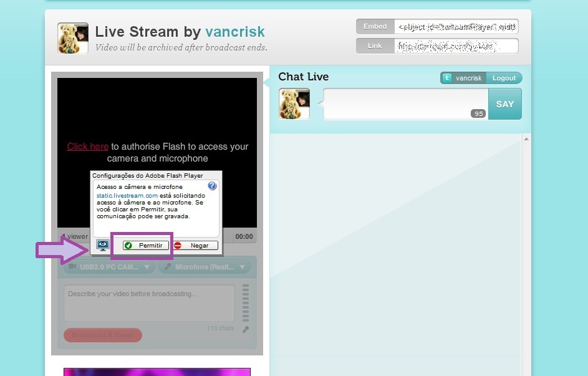The height and width of the screenshot is (376, 588).
Task: Click the Negar button in Flash dialog
Action: click(195, 245)
